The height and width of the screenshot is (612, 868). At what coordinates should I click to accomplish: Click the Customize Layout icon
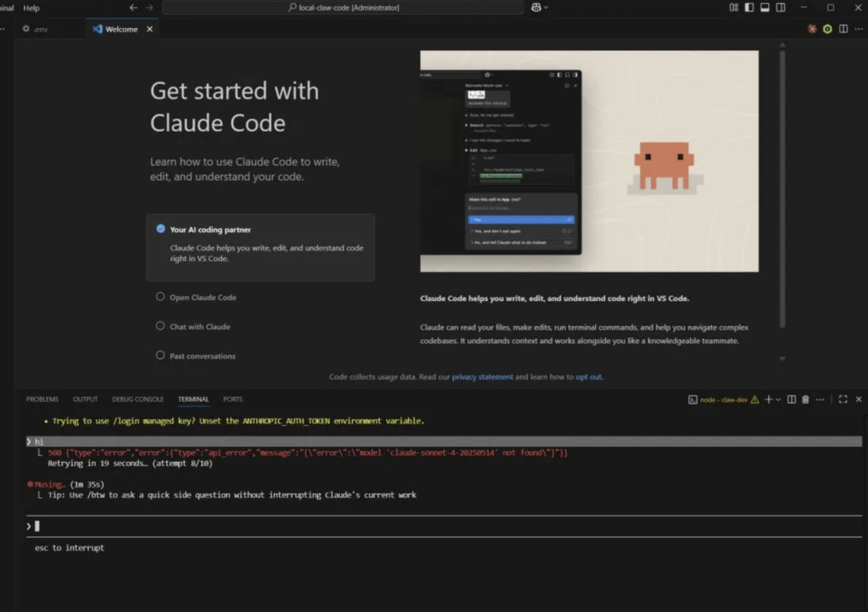733,8
